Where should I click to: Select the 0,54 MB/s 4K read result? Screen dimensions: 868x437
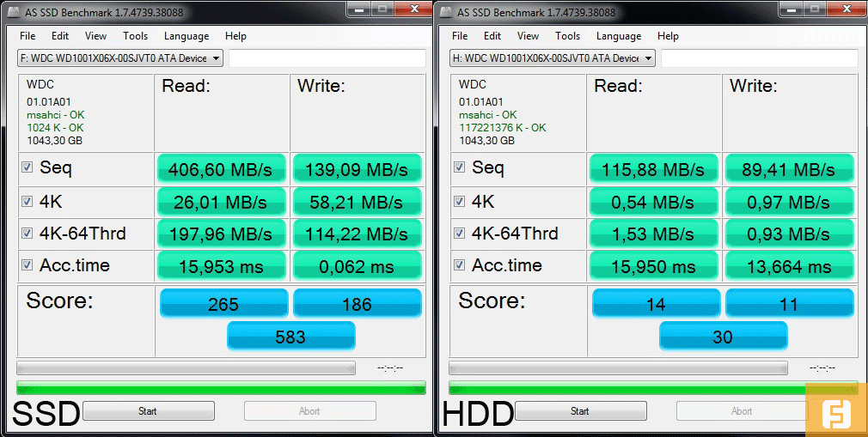654,202
